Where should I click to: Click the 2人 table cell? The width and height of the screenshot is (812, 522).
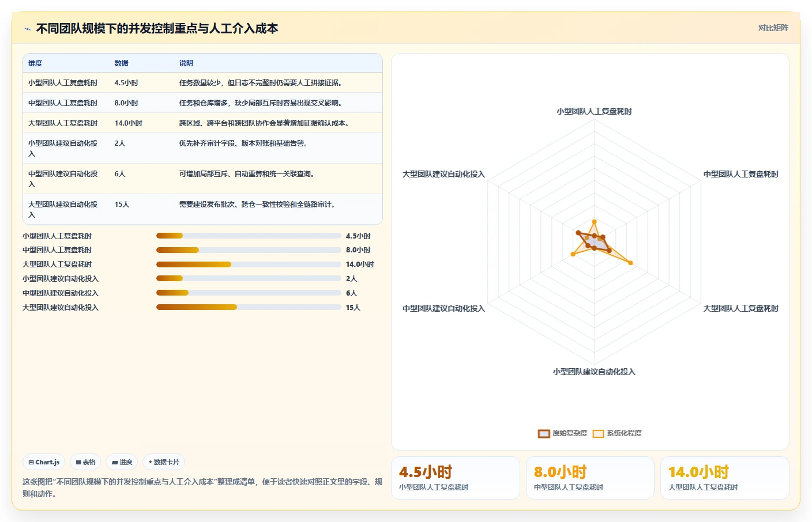119,143
